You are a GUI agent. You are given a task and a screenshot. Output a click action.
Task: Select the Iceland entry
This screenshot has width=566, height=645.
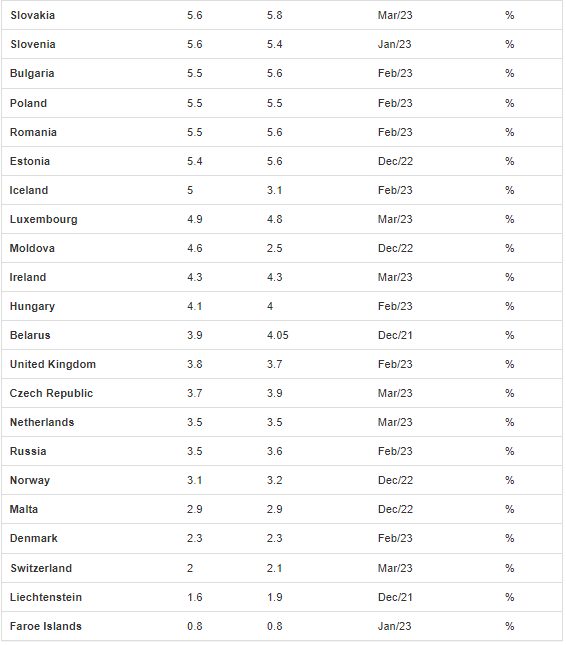29,190
